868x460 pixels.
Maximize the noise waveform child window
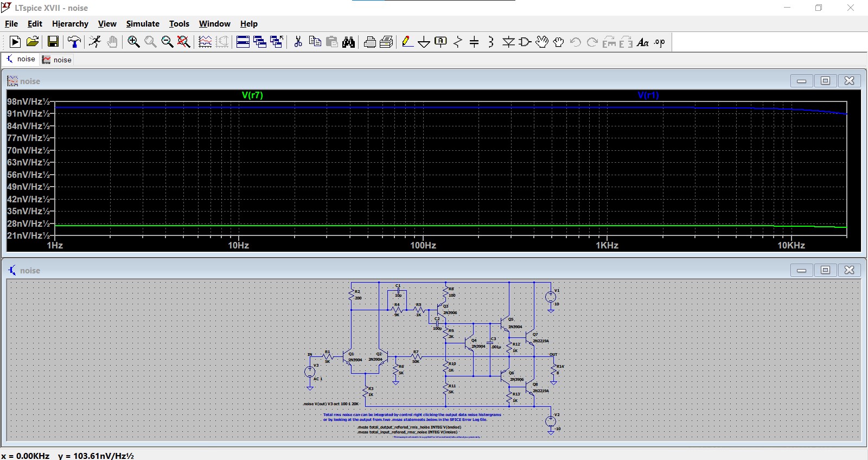pos(825,81)
